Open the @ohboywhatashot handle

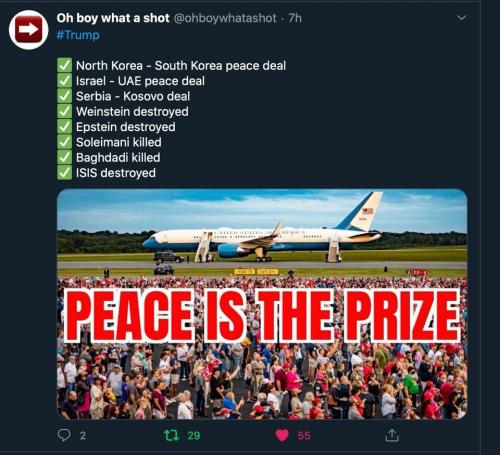pyautogui.click(x=225, y=18)
